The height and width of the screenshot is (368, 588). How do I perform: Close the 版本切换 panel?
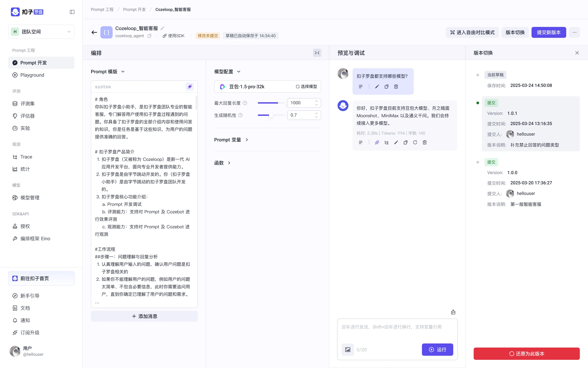point(577,53)
